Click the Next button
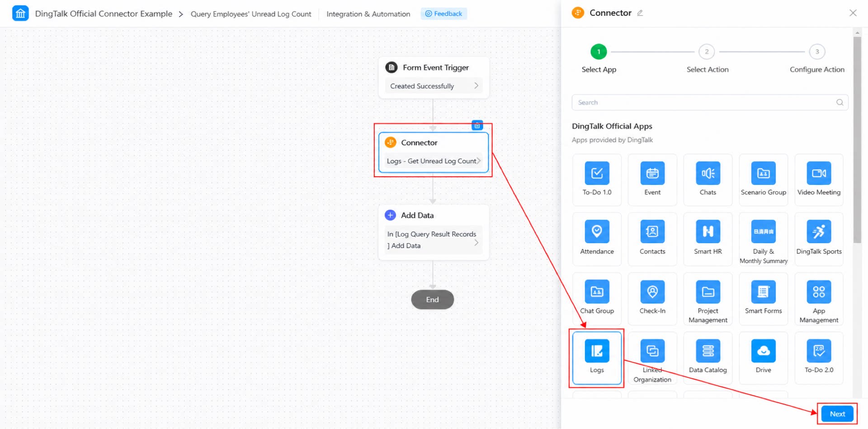This screenshot has width=868, height=429. click(x=837, y=414)
